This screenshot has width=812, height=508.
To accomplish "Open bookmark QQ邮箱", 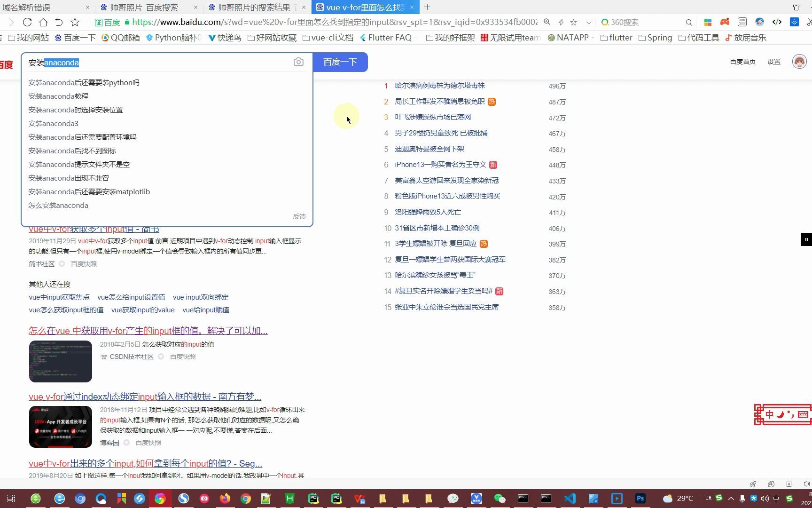I will 121,38.
